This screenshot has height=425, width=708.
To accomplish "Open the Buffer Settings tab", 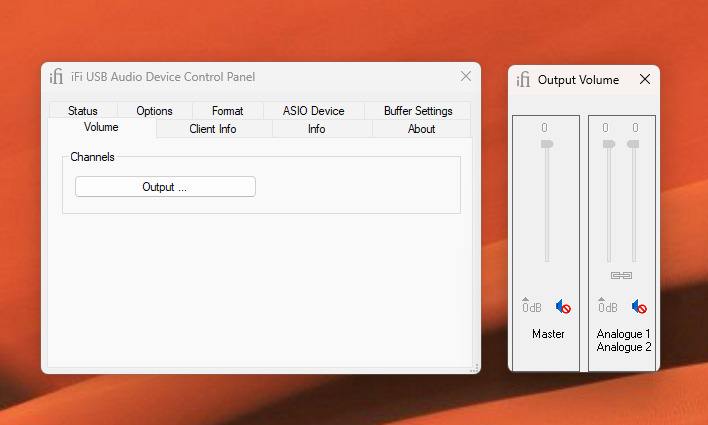I will [x=418, y=111].
